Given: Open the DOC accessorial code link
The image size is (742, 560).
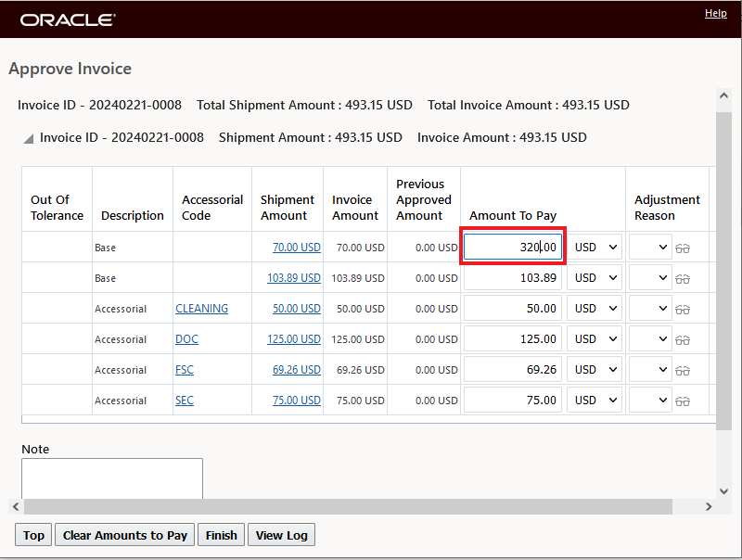Looking at the screenshot, I should (187, 339).
